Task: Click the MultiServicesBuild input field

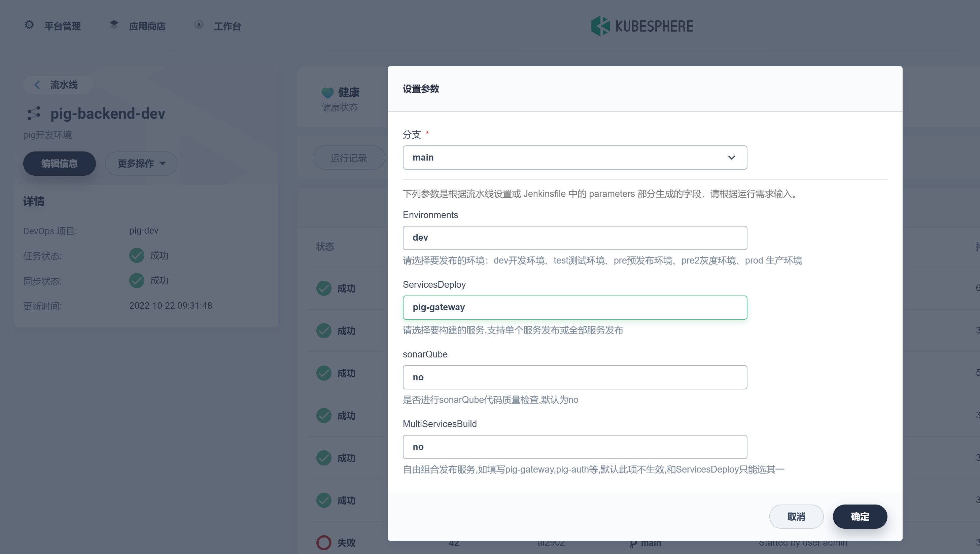Action: tap(574, 447)
